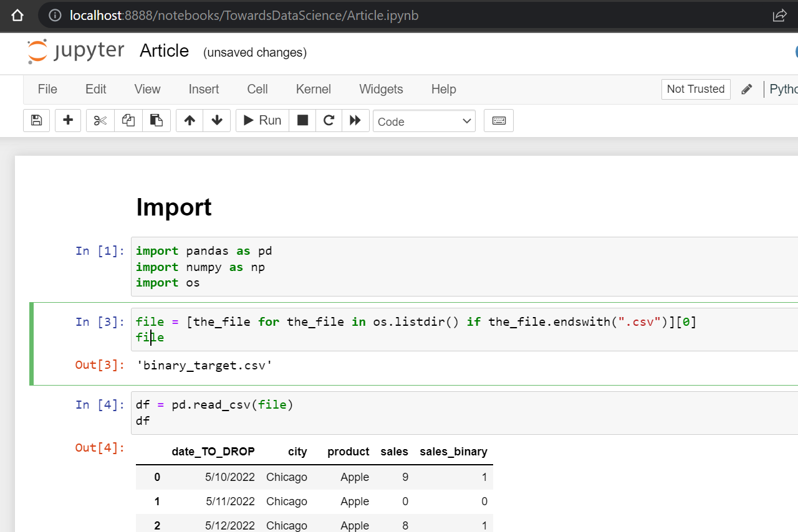Click the Not Trusted button

[695, 89]
